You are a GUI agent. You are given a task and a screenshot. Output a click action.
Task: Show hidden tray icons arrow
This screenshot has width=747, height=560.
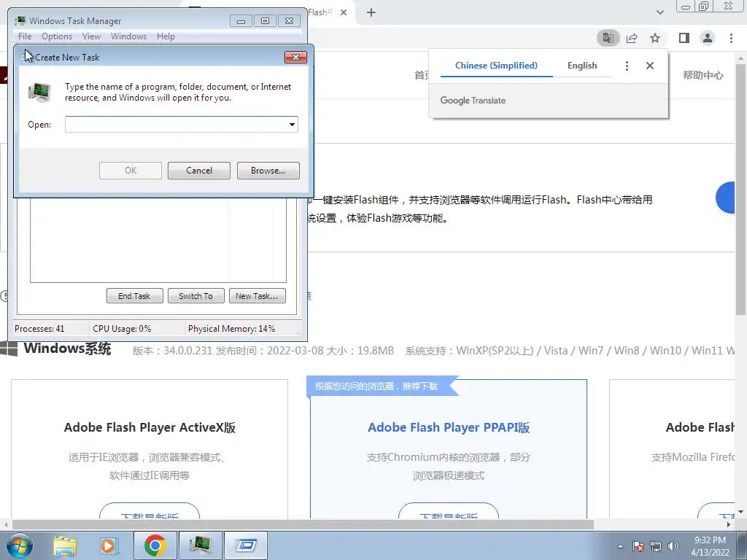pos(620,546)
